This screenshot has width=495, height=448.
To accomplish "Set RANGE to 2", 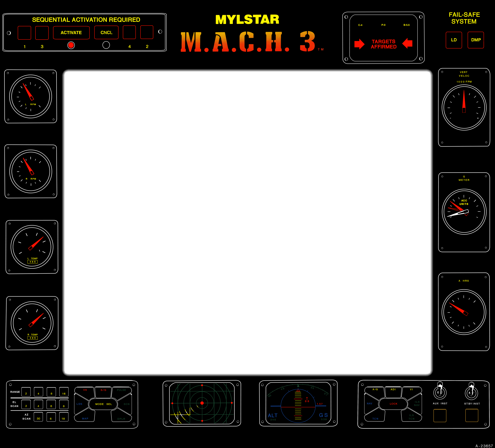I will coord(26,392).
